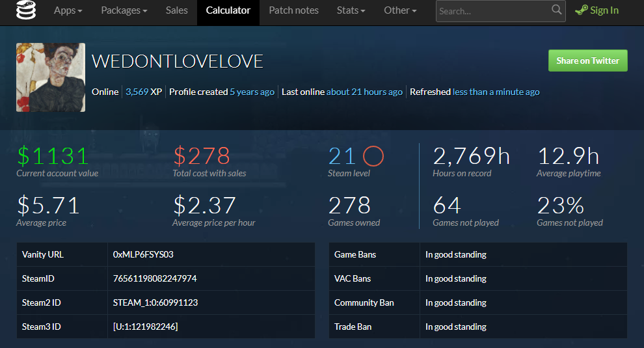Click the 21 Steam level number
Screen dimensions: 644x348
pyautogui.click(x=342, y=156)
